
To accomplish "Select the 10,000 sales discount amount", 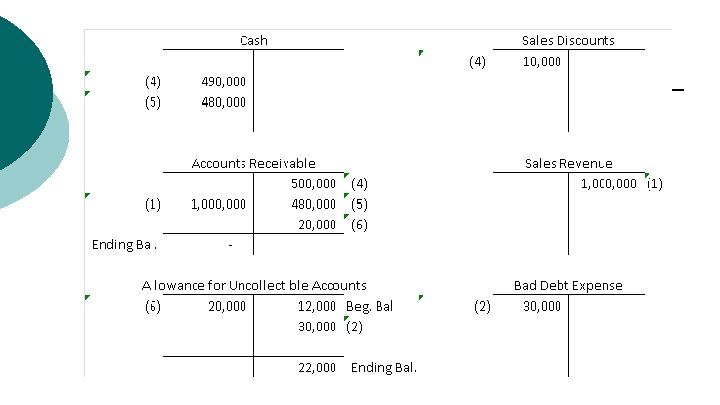I will [x=542, y=62].
